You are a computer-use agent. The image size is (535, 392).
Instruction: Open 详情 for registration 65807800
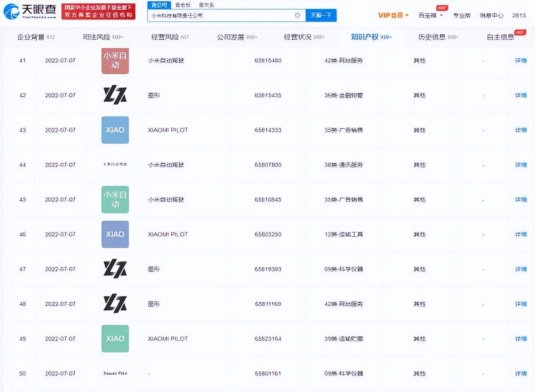(x=521, y=165)
